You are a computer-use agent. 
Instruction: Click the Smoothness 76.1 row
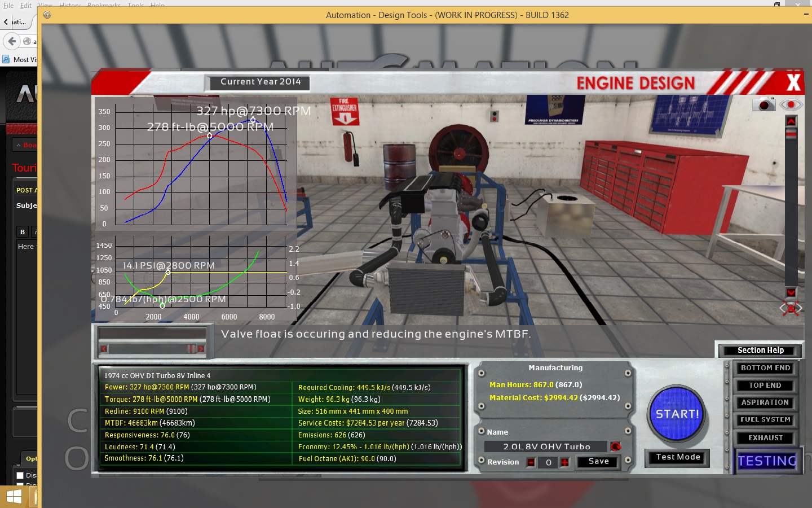point(196,458)
